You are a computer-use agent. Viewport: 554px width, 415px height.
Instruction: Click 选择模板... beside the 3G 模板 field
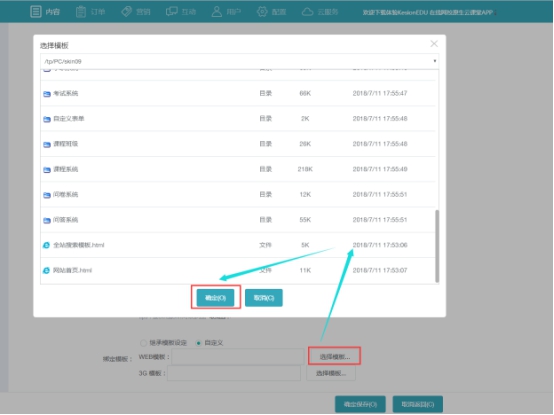(331, 373)
